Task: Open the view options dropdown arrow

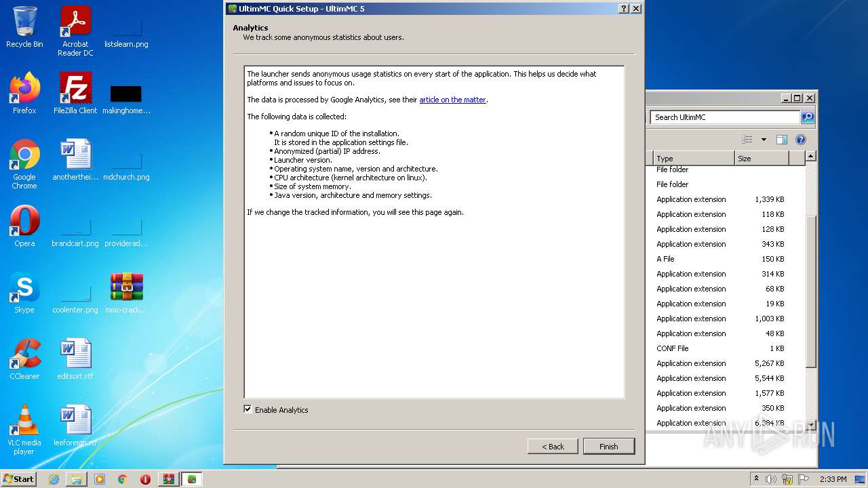Action: click(764, 140)
